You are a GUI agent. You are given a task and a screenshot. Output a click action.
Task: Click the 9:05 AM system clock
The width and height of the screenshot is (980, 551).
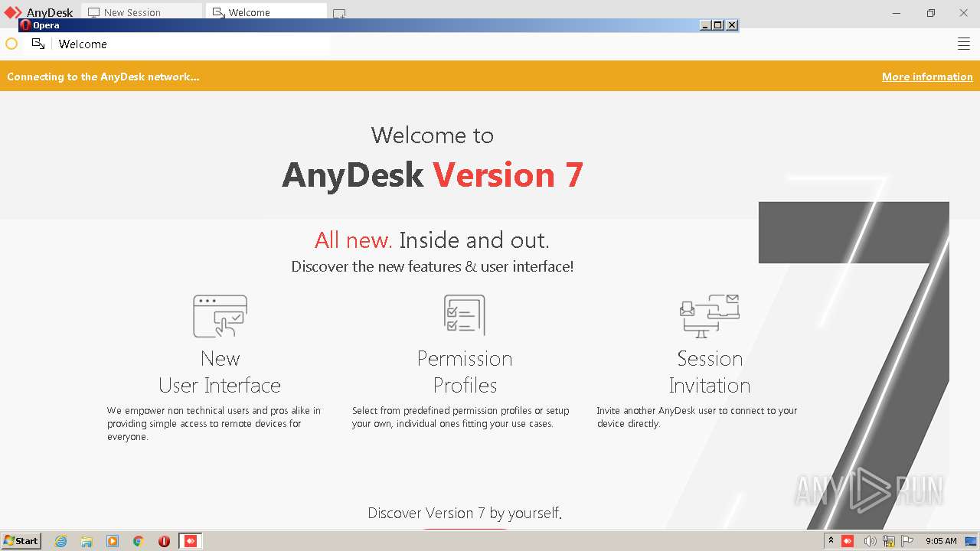coord(941,541)
